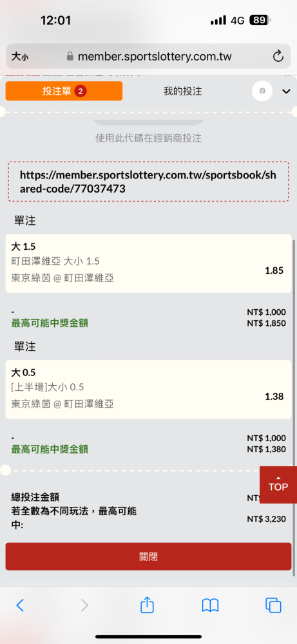Tap the lock icon in address bar

point(70,56)
